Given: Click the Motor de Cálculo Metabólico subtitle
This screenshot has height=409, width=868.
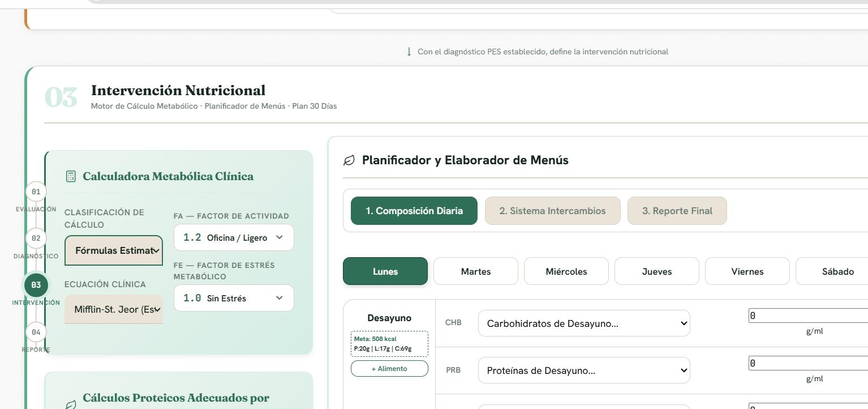Looking at the screenshot, I should [214, 106].
